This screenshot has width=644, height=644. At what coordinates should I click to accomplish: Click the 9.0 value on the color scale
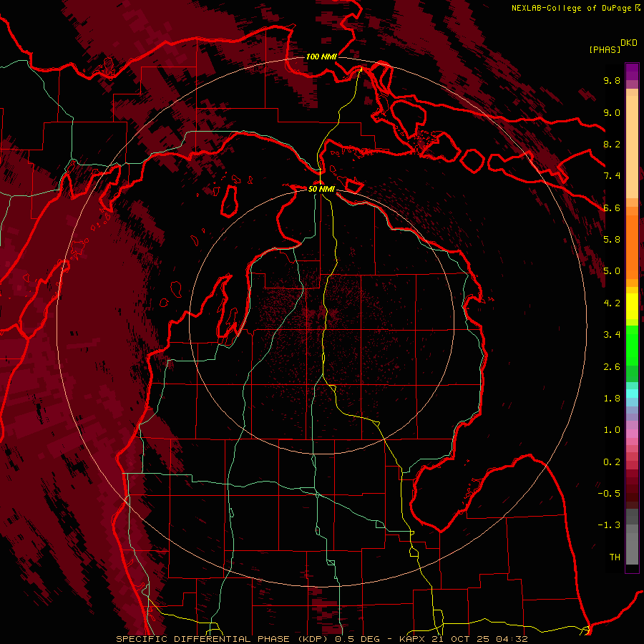point(612,112)
